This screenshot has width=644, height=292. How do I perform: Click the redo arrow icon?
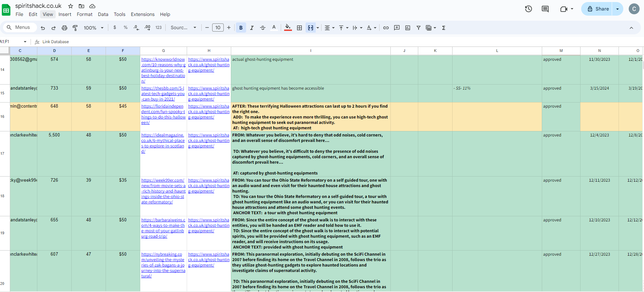(x=54, y=28)
